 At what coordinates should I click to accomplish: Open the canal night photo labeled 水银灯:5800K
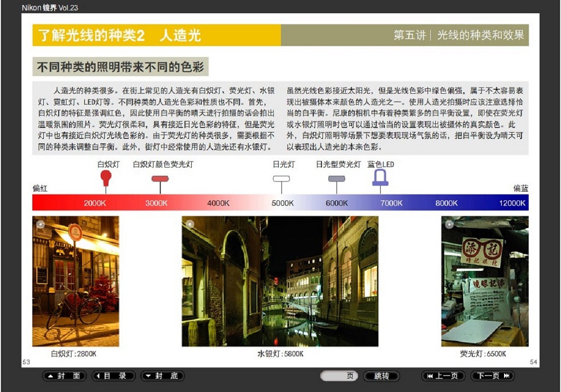pos(280,281)
